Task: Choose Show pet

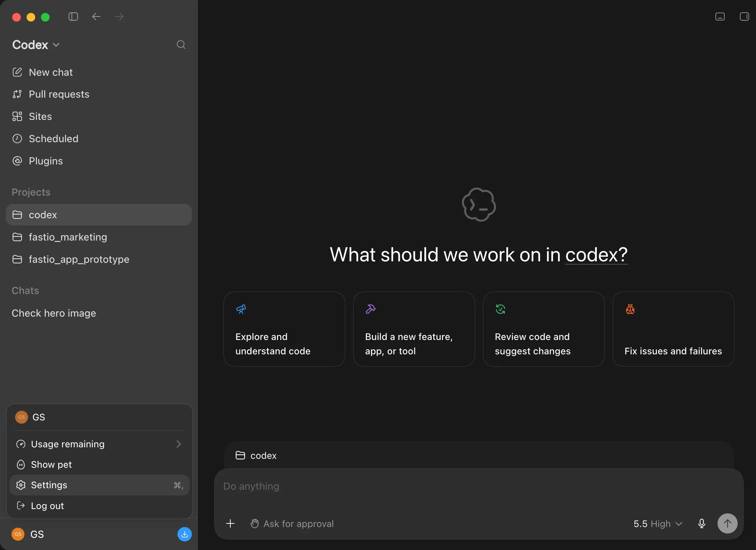Action: [100, 465]
